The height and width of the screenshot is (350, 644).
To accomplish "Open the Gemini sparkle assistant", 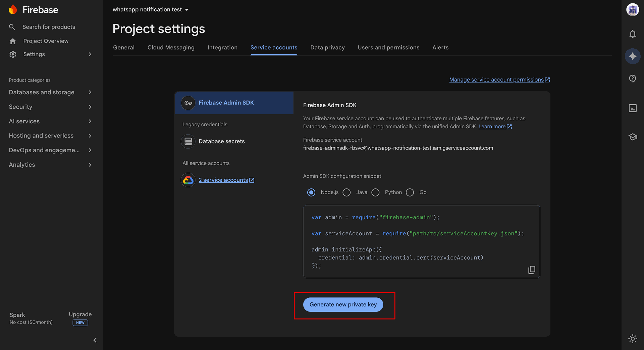I will point(633,56).
